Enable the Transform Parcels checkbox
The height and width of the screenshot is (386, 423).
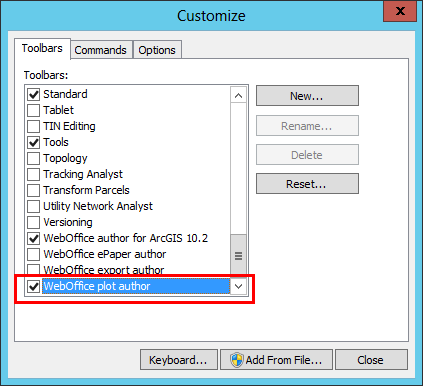(x=33, y=190)
